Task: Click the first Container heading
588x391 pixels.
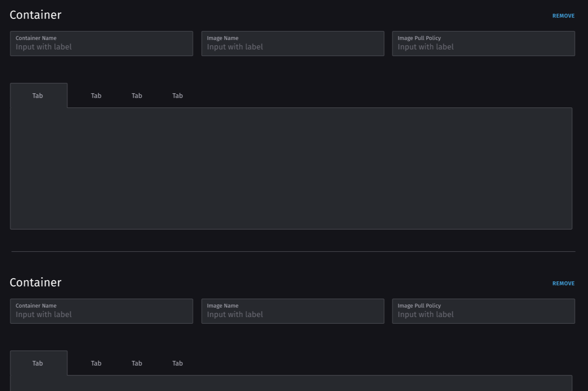Action: pos(35,15)
